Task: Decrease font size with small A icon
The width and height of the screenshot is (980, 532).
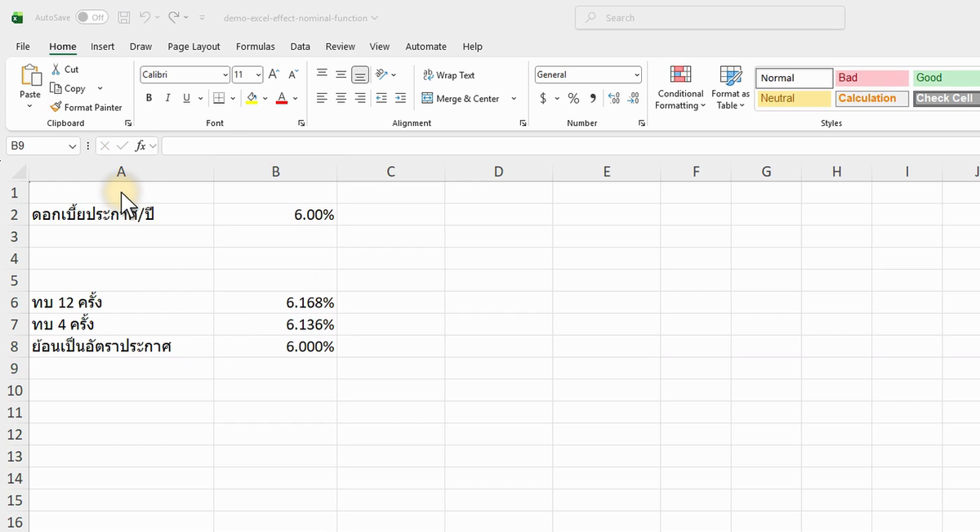Action: click(293, 74)
